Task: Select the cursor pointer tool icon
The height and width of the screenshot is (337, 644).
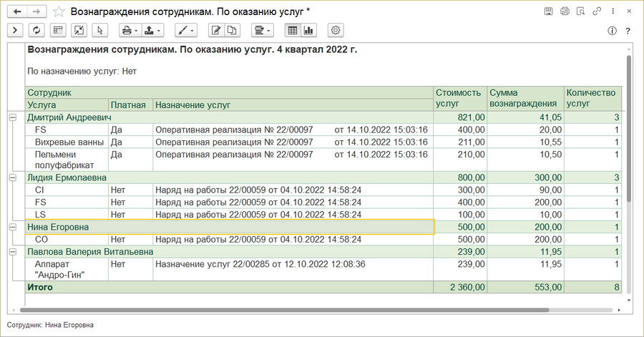Action: [99, 30]
